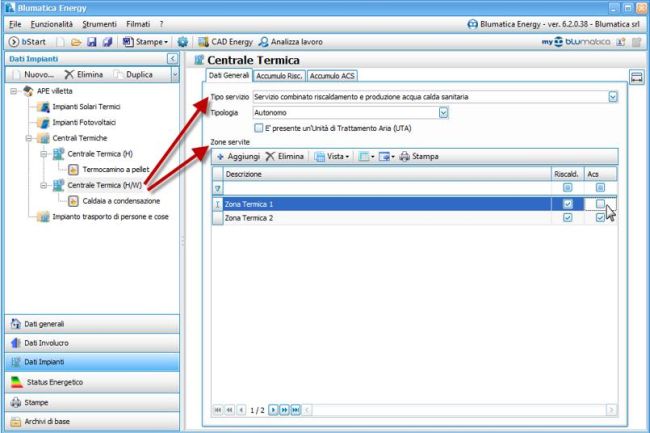Click Duplica button
This screenshot has width=650, height=433.
[x=133, y=75]
